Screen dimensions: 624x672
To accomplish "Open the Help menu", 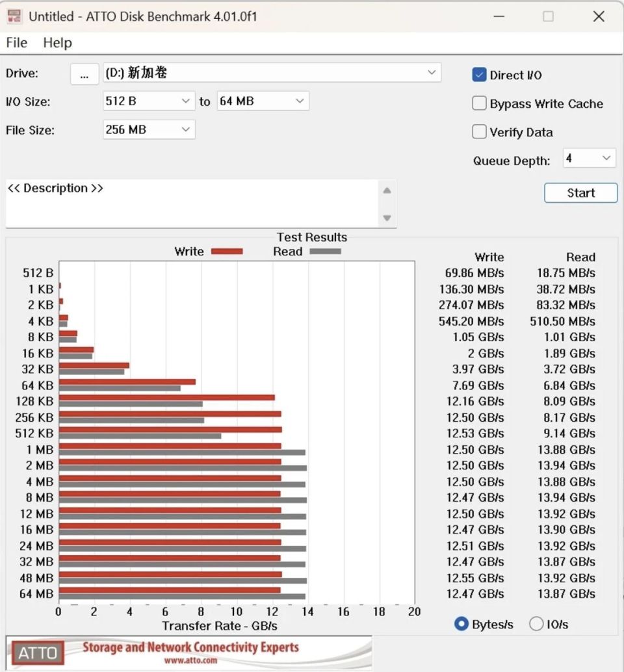I will pyautogui.click(x=57, y=43).
